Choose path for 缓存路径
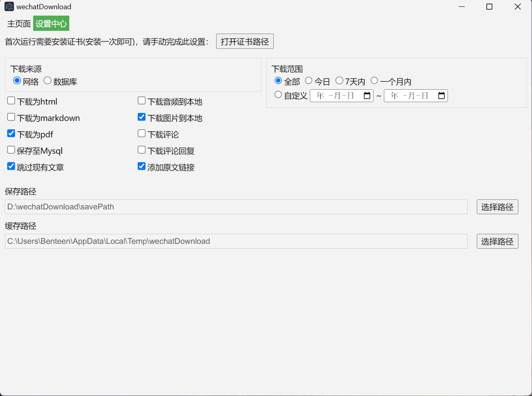This screenshot has height=396, width=532. [498, 241]
